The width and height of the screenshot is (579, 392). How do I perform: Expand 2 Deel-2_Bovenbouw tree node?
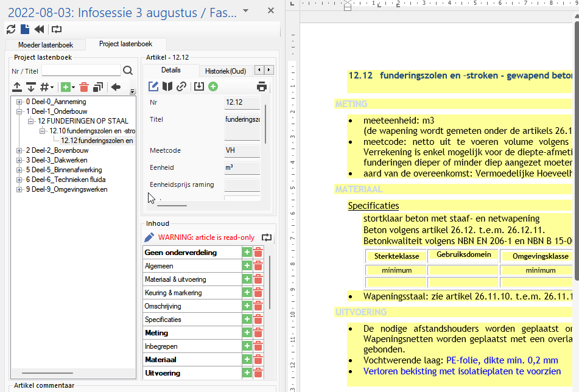(x=19, y=150)
